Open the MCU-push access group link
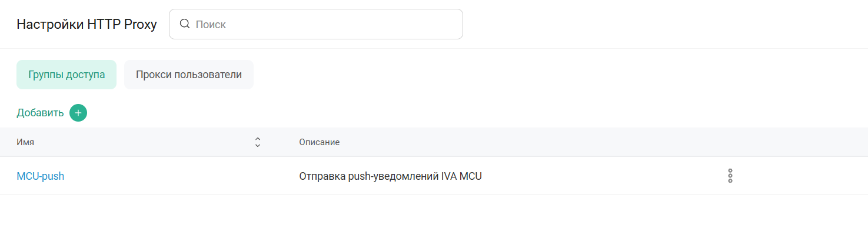Screen dimensions: 868x225 coord(41,176)
